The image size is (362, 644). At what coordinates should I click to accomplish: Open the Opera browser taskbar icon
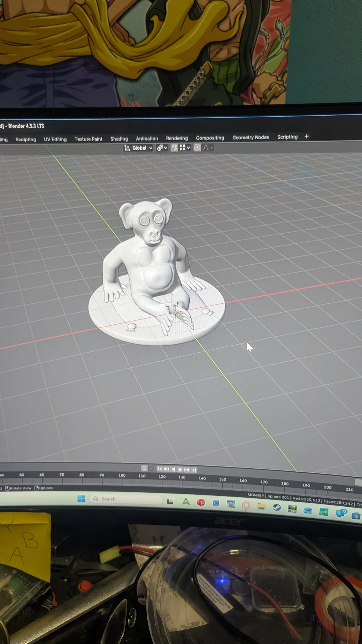point(246,505)
